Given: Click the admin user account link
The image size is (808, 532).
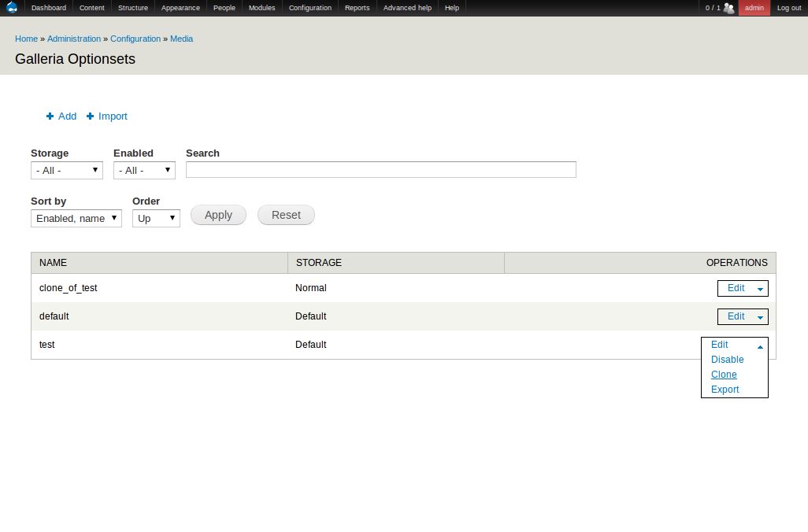Looking at the screenshot, I should pos(754,8).
